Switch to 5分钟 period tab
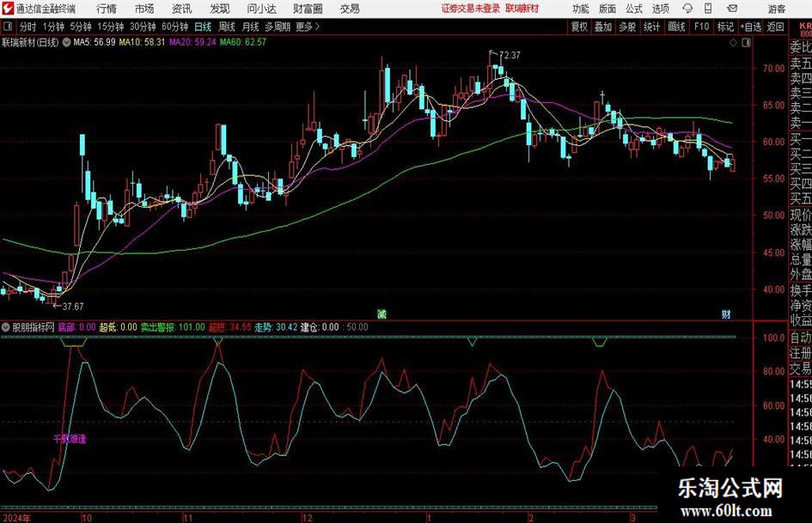 pos(80,27)
